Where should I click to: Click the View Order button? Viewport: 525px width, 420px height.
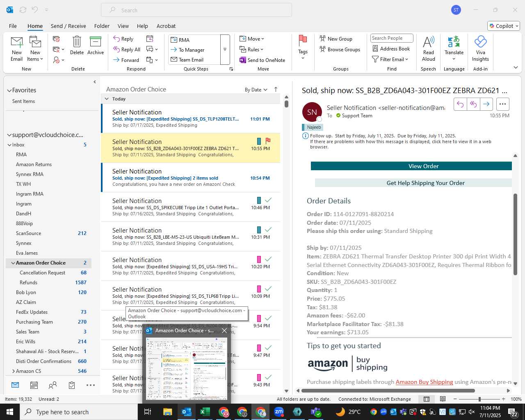(411, 166)
